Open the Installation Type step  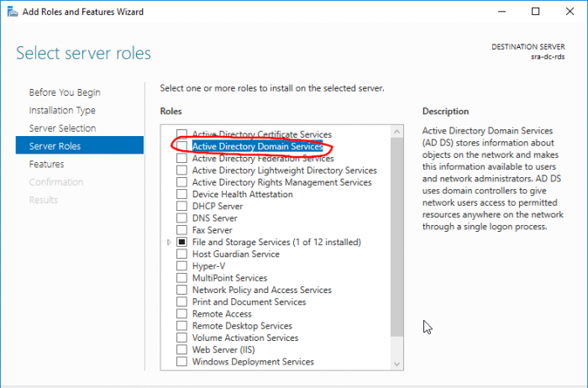[x=62, y=110]
